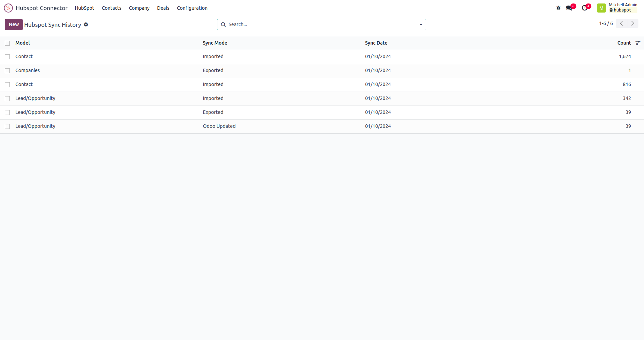Open the Hubspot Connector app logo
This screenshot has height=340, width=644.
8,8
